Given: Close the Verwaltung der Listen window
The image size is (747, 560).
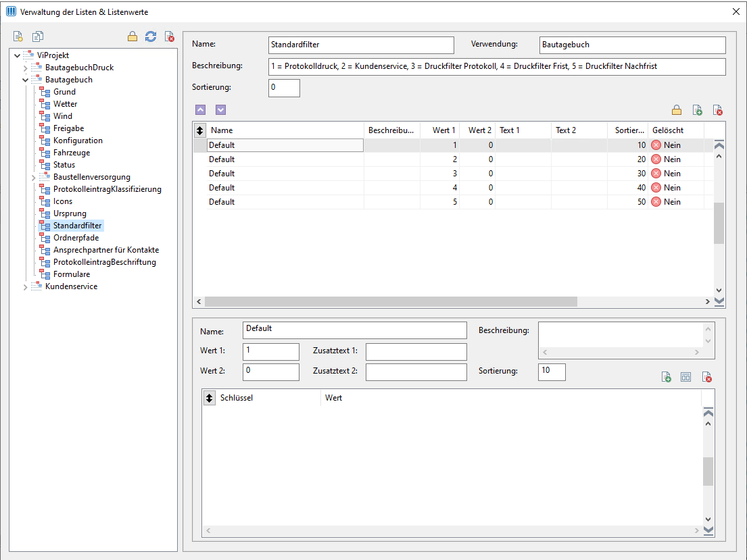Looking at the screenshot, I should [736, 11].
